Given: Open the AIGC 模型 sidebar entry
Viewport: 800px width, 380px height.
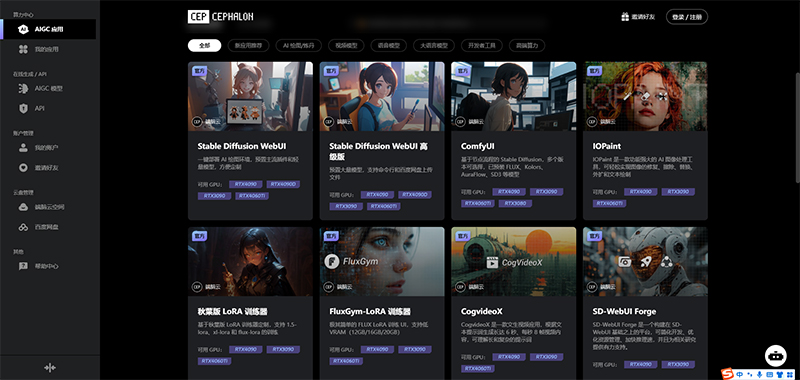Looking at the screenshot, I should pyautogui.click(x=48, y=88).
